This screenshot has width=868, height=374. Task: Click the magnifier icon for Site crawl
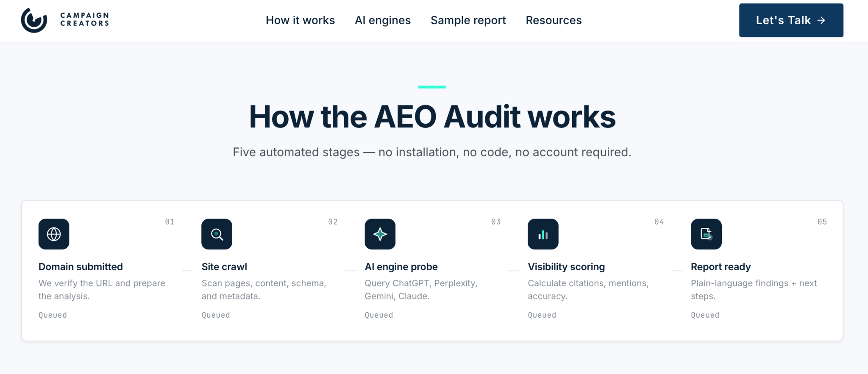point(217,234)
